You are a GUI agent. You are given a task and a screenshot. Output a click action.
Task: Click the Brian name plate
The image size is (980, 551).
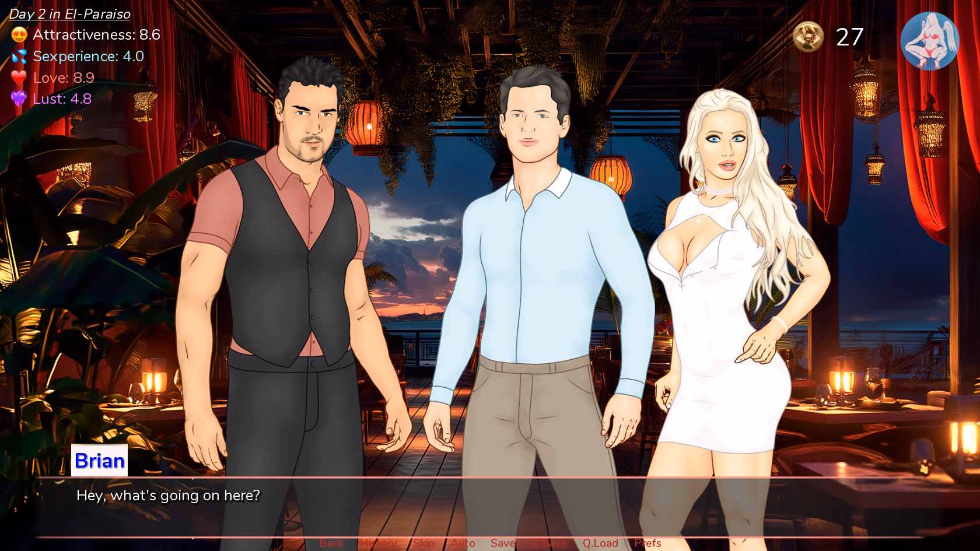[99, 460]
